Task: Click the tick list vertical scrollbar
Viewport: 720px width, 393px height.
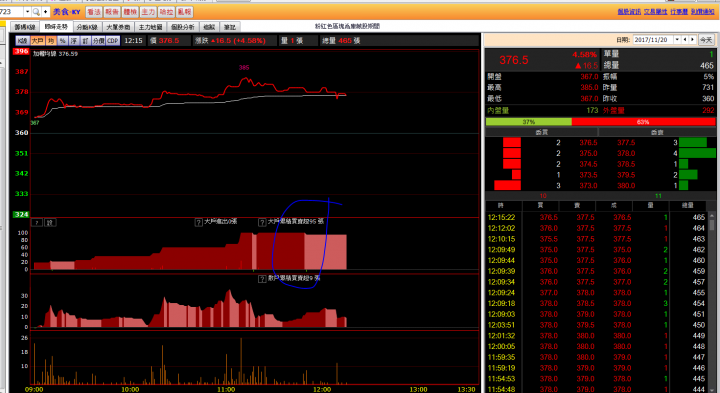Action: pos(712,303)
